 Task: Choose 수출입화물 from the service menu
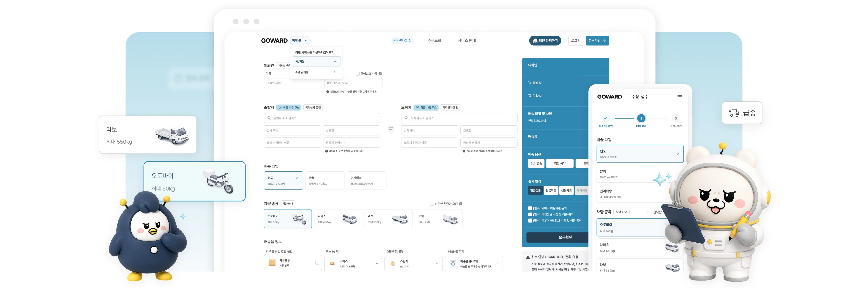coord(316,72)
